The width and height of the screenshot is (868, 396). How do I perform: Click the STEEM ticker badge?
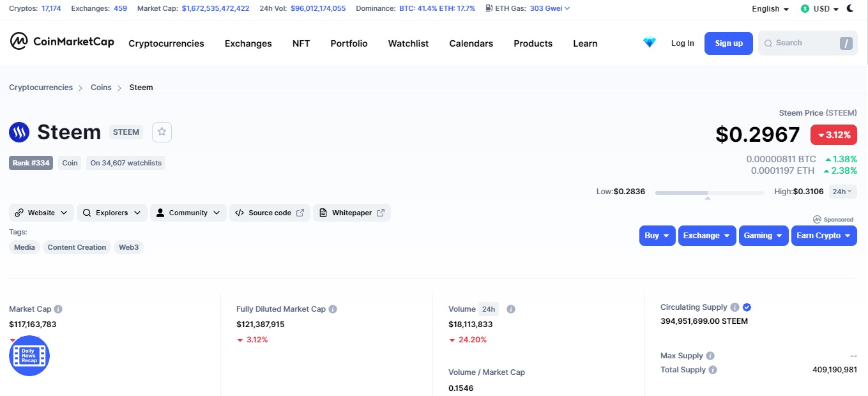[126, 132]
